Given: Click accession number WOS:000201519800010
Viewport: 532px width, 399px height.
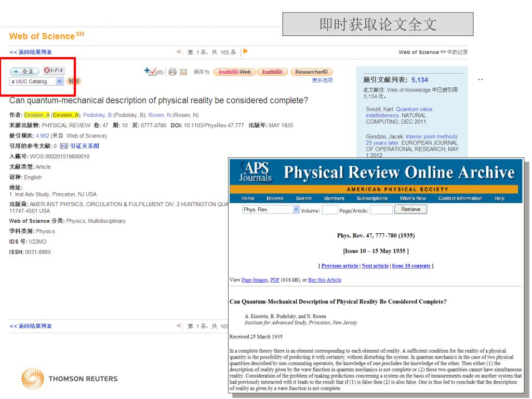Looking at the screenshot, I should 60,156.
